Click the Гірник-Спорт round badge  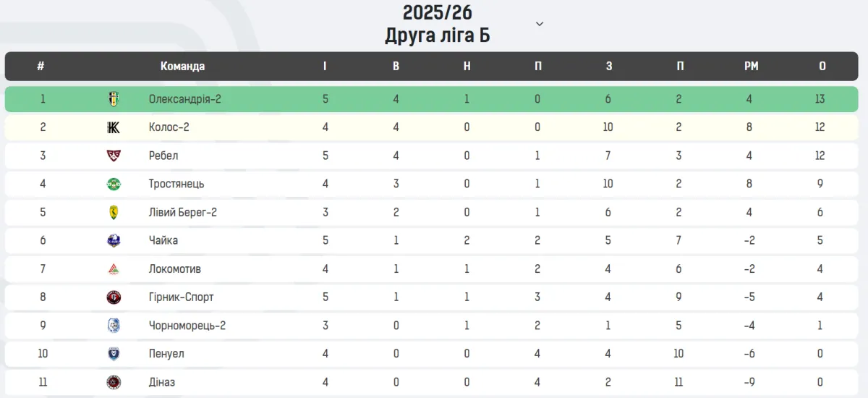pyautogui.click(x=114, y=297)
